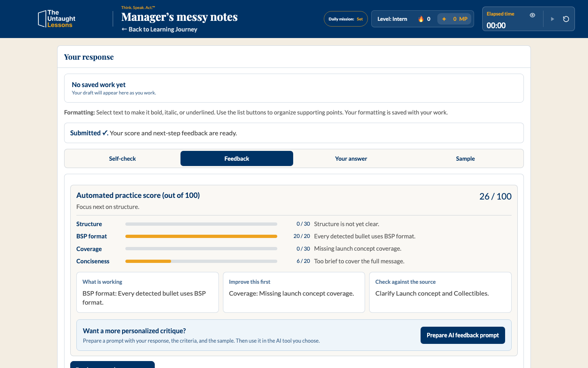Click the flame streak icon
The height and width of the screenshot is (368, 588).
pos(421,19)
